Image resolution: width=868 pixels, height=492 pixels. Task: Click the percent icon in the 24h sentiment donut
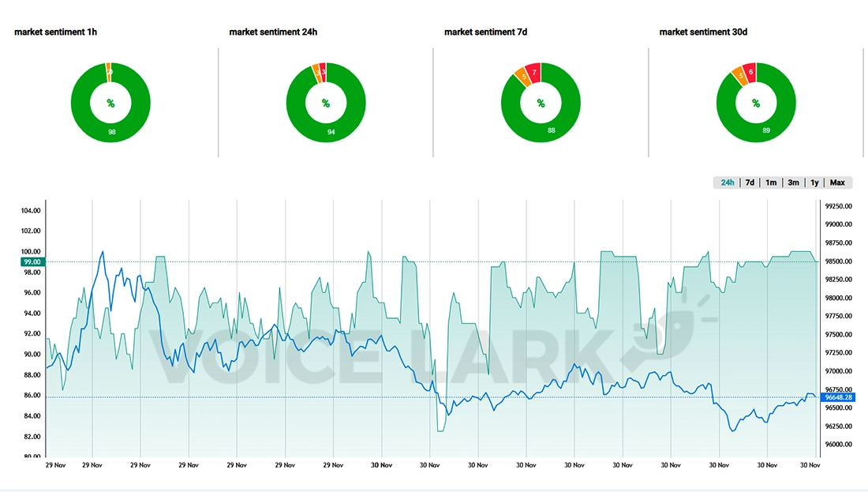tap(325, 103)
